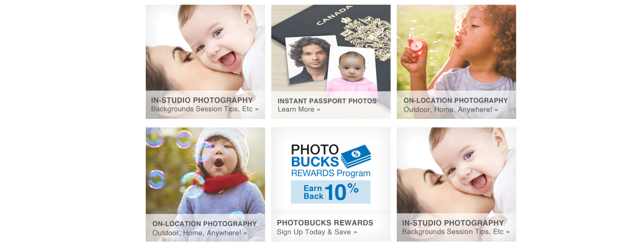Click Backgrounds Session Tips link beside Photobucks tile

[456, 232]
